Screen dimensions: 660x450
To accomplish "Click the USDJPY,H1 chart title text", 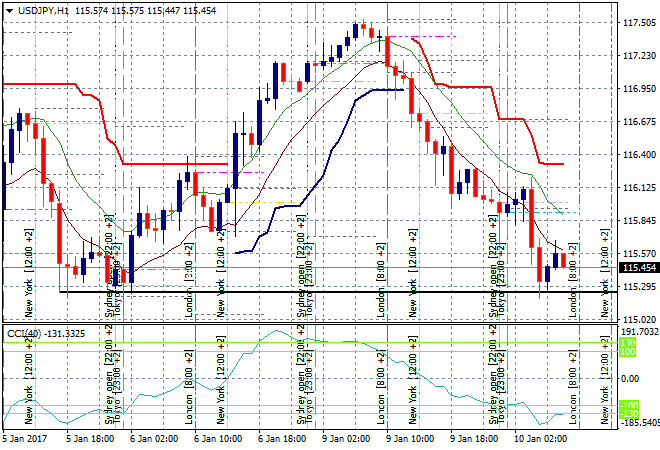I will tap(45, 8).
